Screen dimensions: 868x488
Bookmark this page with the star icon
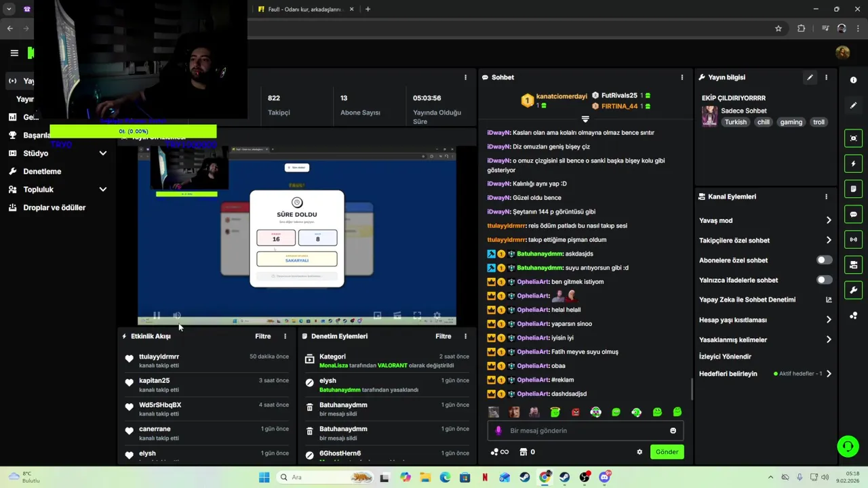pyautogui.click(x=778, y=28)
